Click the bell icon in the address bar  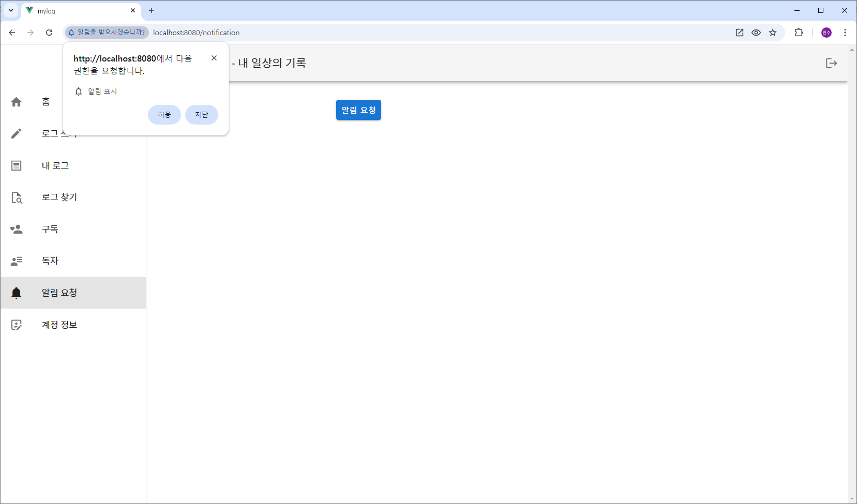pyautogui.click(x=71, y=32)
